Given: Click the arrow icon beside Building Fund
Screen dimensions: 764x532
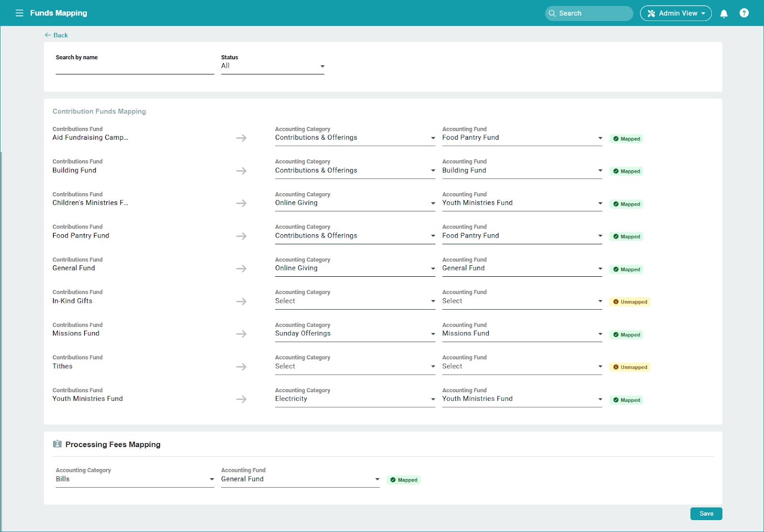Looking at the screenshot, I should pyautogui.click(x=241, y=171).
